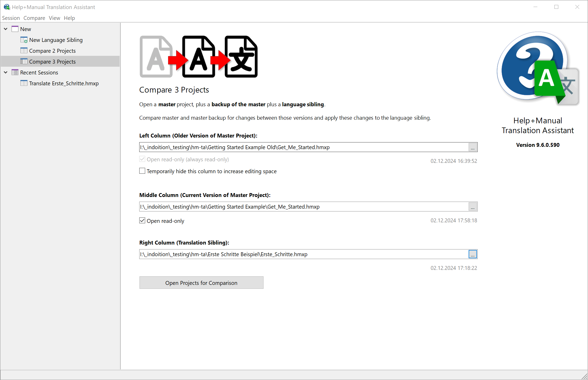
Task: Close the Translation Assistant window
Action: 577,7
